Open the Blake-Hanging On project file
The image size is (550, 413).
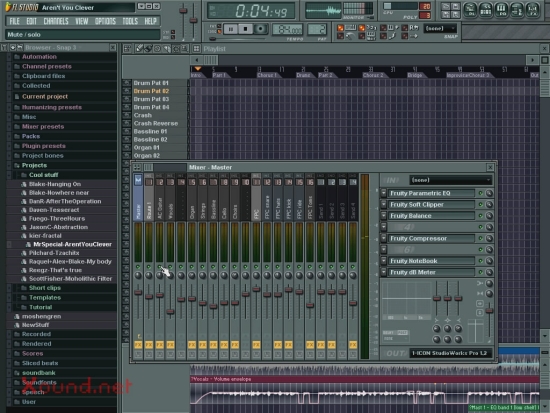(x=55, y=184)
